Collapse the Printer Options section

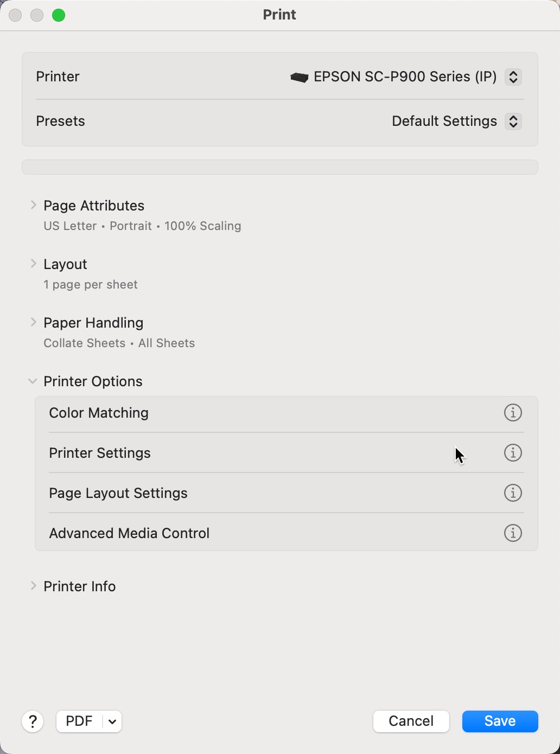tap(33, 381)
